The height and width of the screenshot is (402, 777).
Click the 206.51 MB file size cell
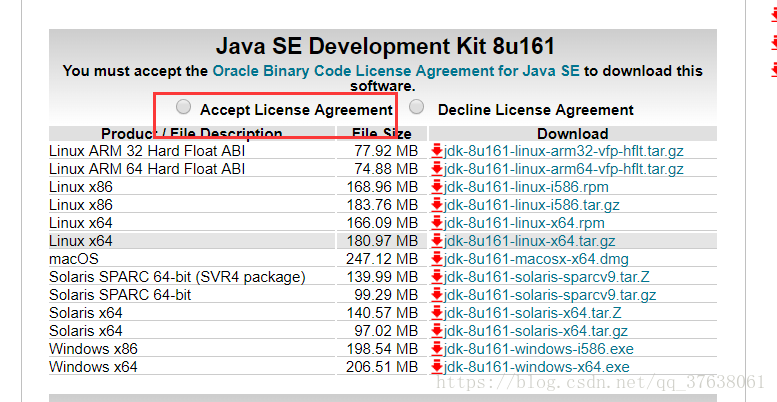point(382,367)
